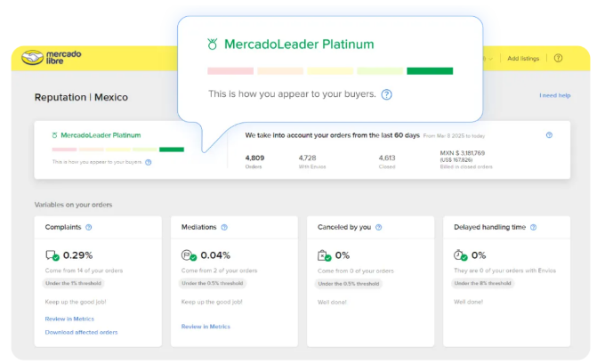The width and height of the screenshot is (597, 364).
Task: Click the Complaints card title
Action: pos(63,227)
